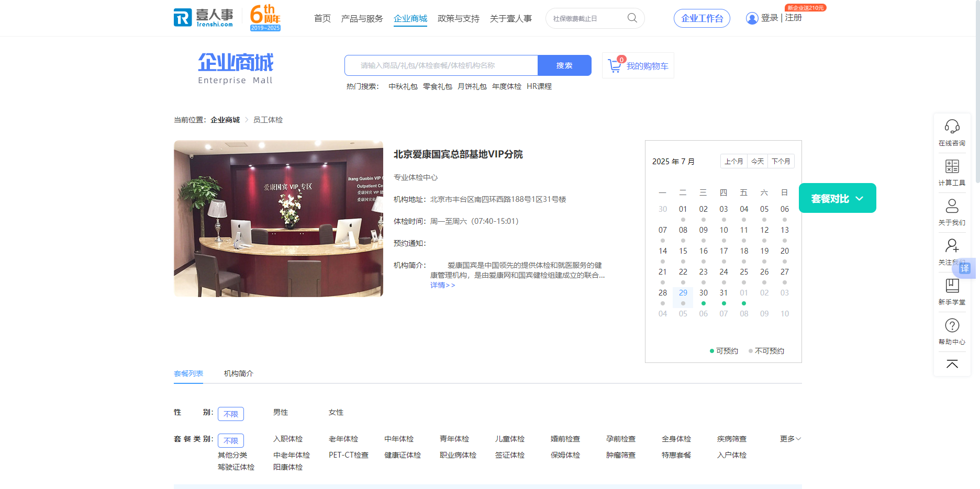
Task: Select 肿瘤筛查 category
Action: [x=621, y=456]
